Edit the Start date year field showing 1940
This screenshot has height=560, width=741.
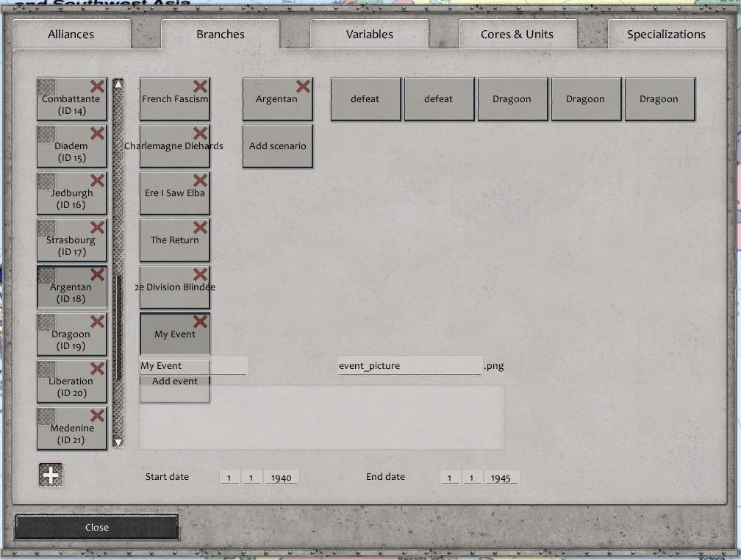tap(281, 477)
